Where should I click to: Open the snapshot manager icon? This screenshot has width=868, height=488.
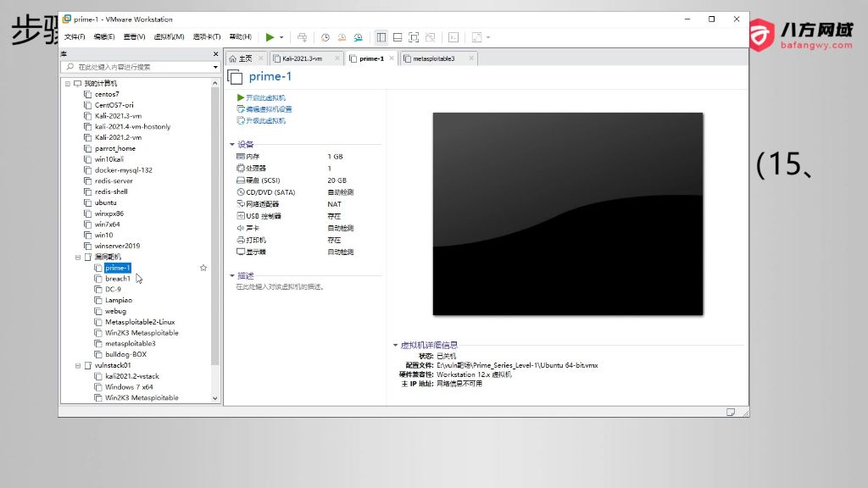(359, 37)
